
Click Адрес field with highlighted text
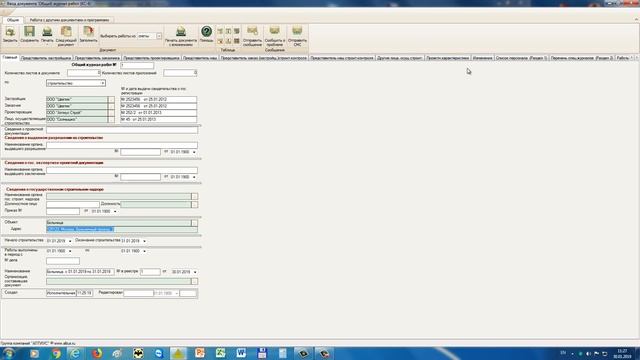[x=122, y=229]
